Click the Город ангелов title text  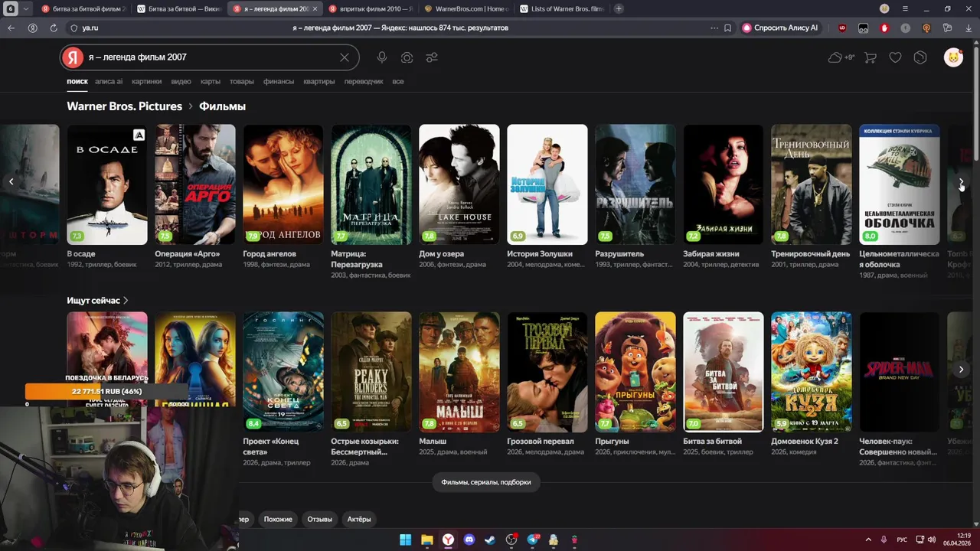point(269,254)
